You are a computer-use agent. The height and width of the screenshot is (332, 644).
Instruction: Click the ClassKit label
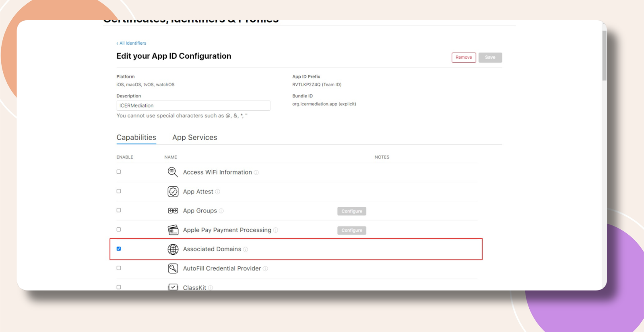(194, 288)
